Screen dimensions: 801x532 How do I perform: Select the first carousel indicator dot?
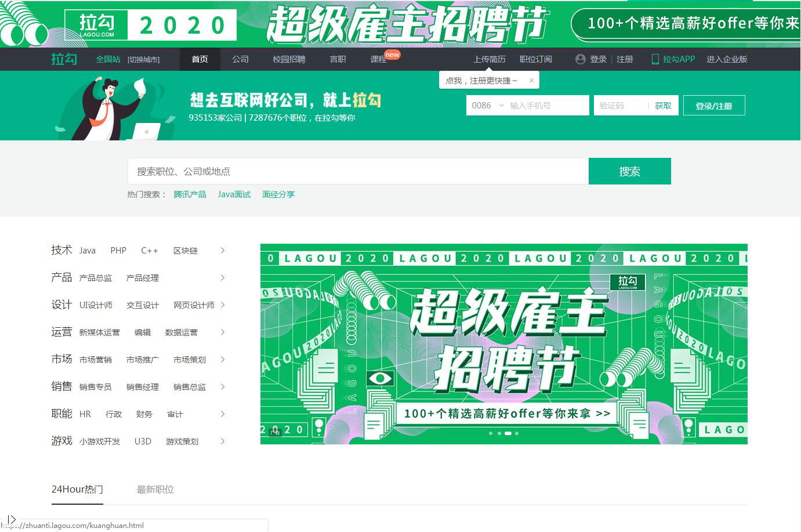[x=491, y=433]
